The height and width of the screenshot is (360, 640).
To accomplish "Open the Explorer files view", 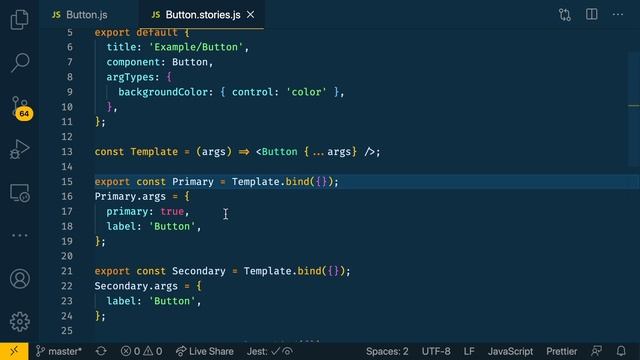I will point(19,19).
